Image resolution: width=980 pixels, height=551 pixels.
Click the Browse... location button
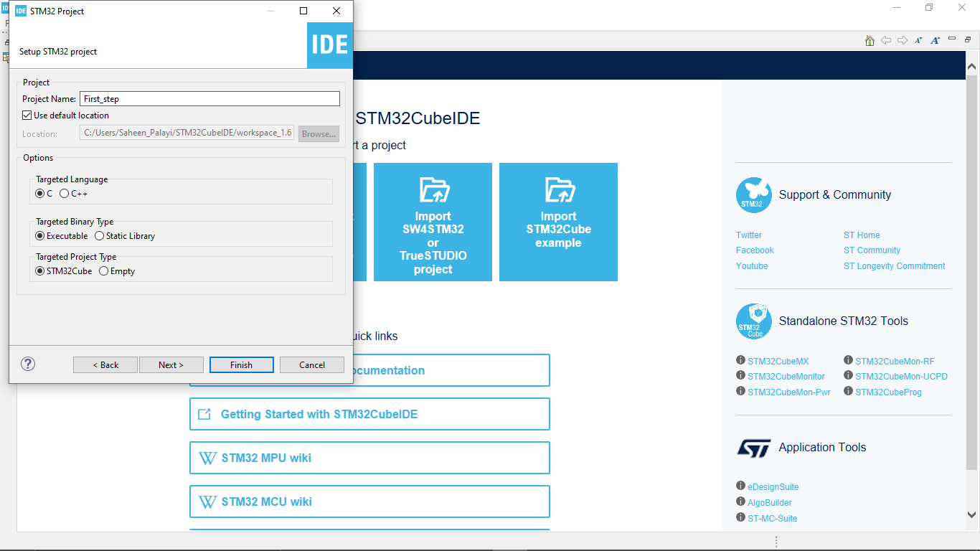pos(319,133)
